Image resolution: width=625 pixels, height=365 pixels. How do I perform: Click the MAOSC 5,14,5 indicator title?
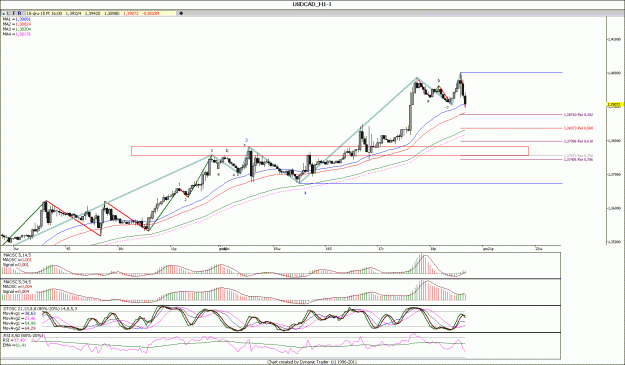coord(17,255)
